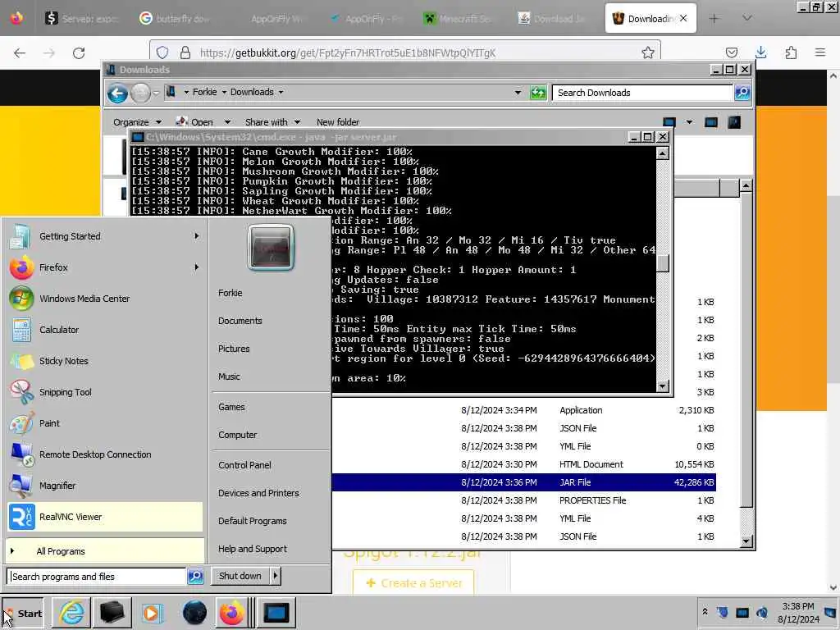
Task: Open Default Programs
Action: coord(253,521)
